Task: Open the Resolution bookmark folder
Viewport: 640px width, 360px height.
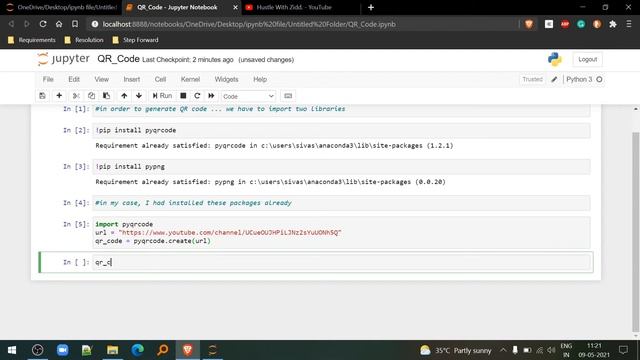Action: [x=84, y=40]
